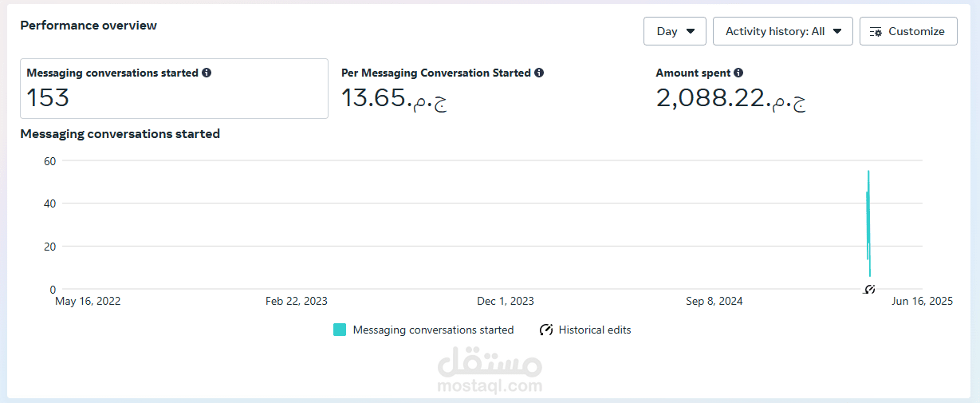Click the mostaql.com link text

[x=490, y=387]
